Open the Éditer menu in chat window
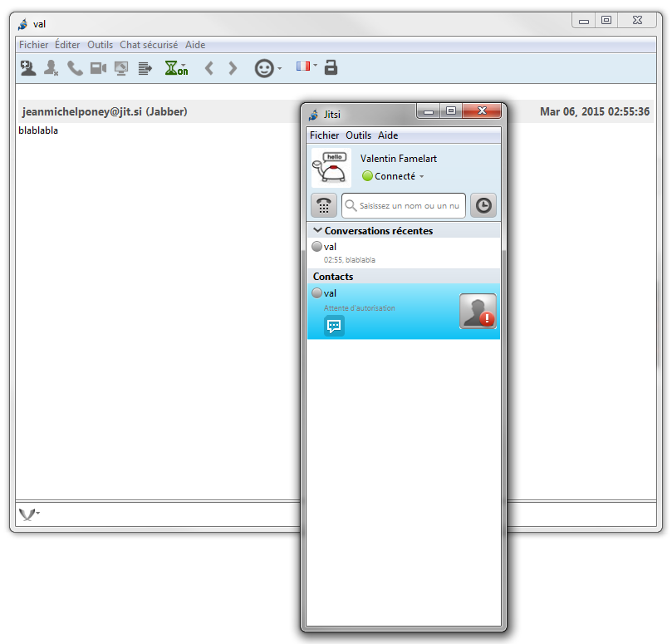Image resolution: width=672 pixels, height=644 pixels. point(67,45)
